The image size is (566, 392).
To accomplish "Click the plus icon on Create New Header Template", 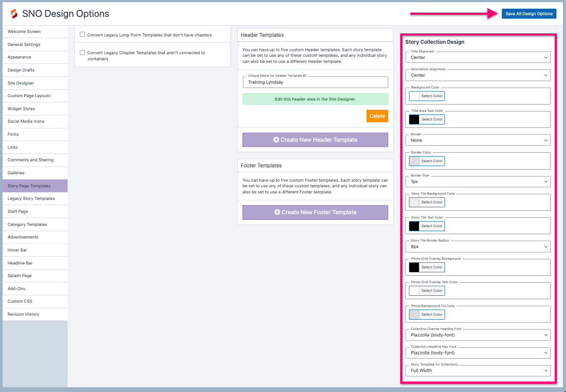I will coord(276,140).
